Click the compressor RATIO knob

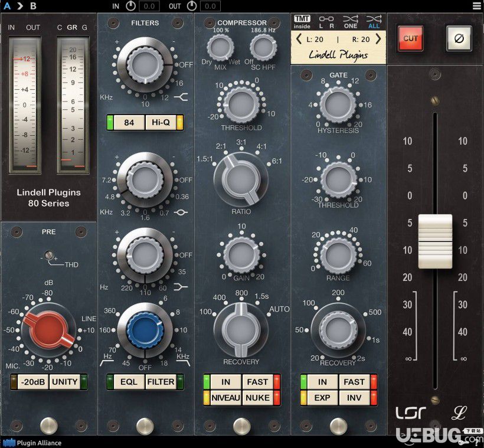241,179
